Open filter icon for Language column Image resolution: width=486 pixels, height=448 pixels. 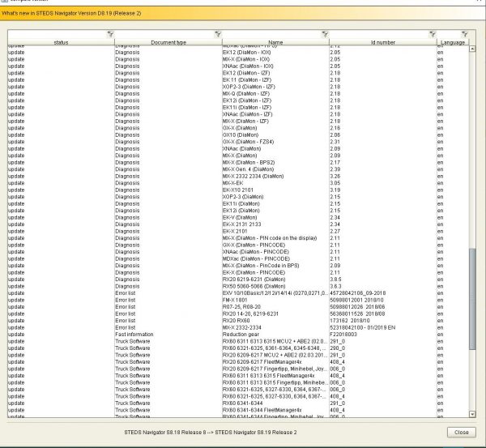[464, 34]
